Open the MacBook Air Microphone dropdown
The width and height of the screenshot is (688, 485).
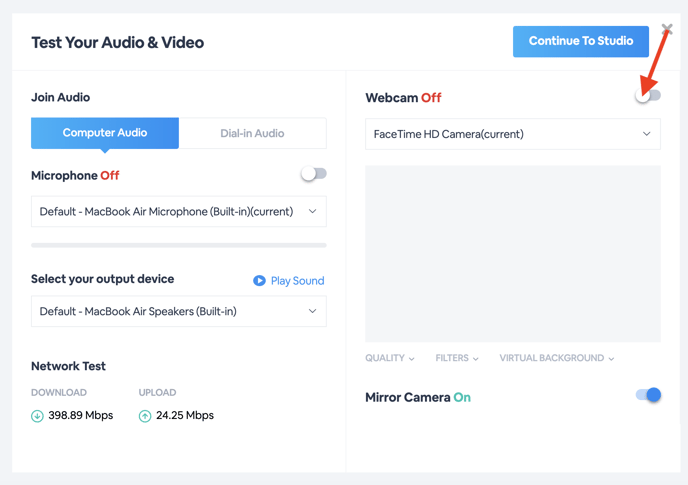[179, 212]
